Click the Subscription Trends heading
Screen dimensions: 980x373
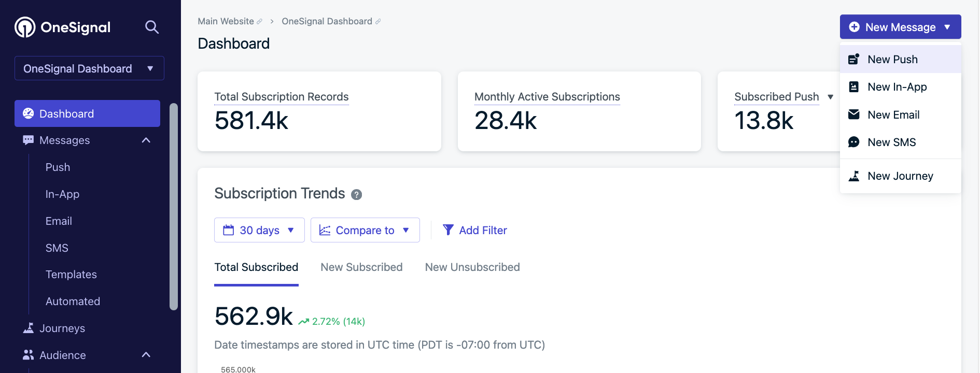click(x=279, y=193)
